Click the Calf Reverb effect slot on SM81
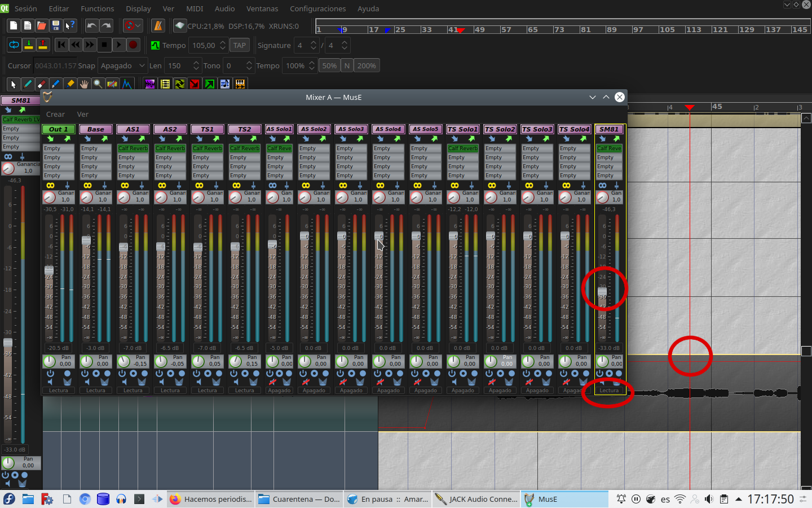 click(608, 148)
